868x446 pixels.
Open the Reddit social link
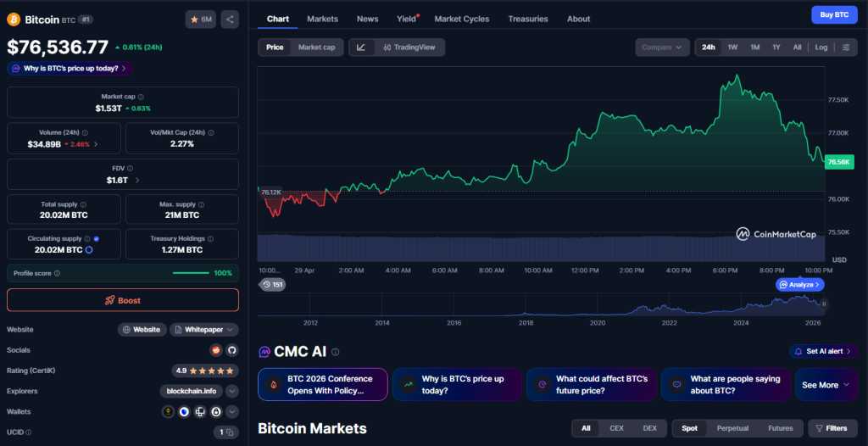pyautogui.click(x=216, y=349)
